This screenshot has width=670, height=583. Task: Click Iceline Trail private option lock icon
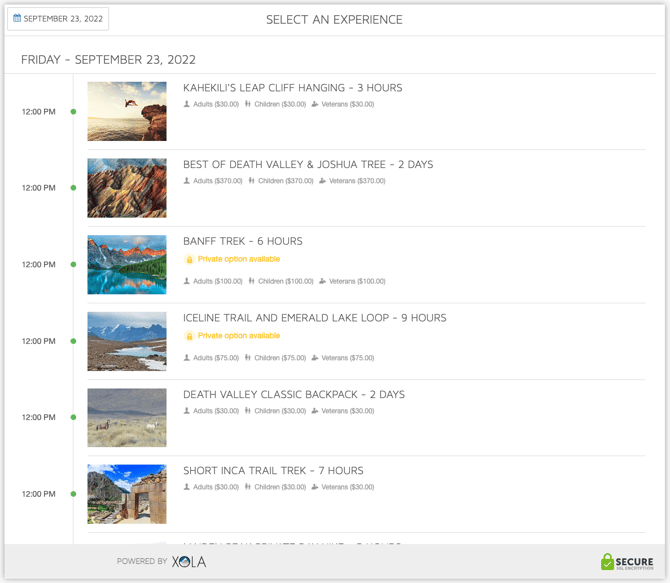(x=189, y=336)
